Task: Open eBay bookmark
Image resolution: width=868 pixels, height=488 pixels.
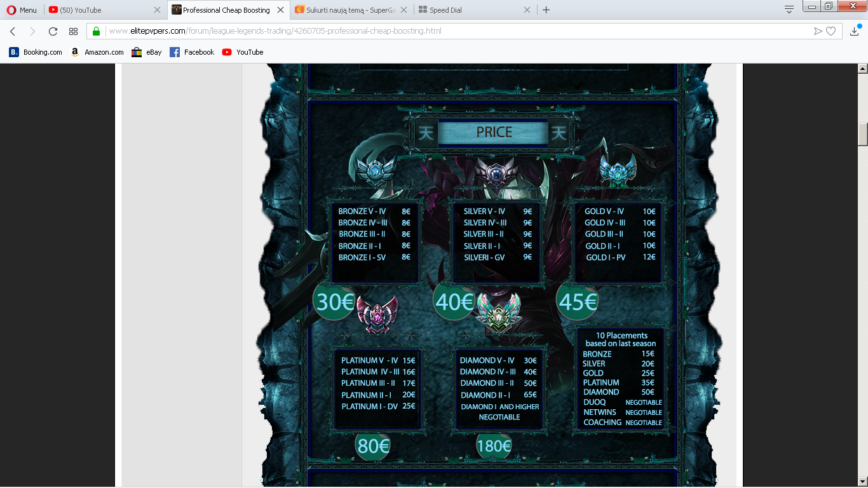Action: (x=146, y=52)
